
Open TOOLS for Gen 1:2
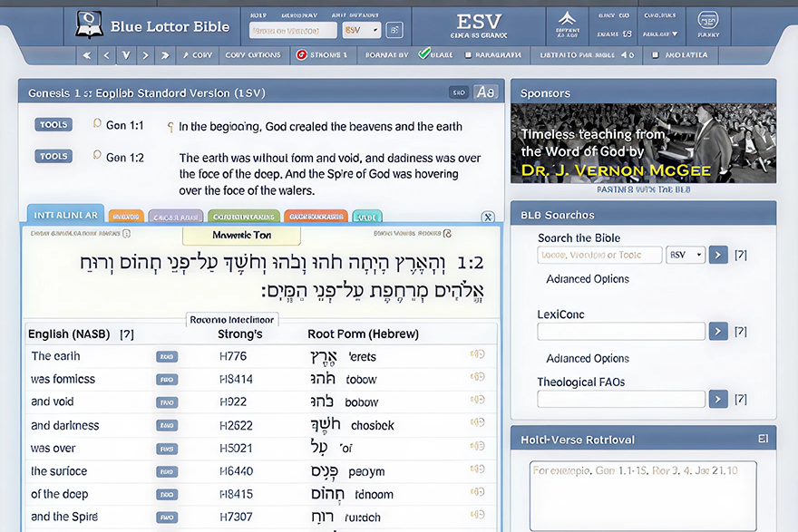[x=54, y=156]
